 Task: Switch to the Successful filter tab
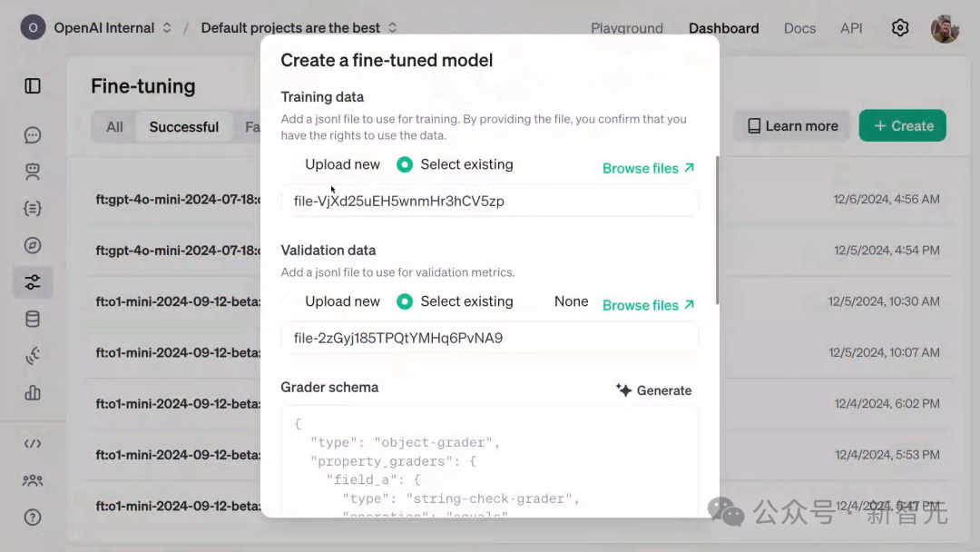(183, 127)
